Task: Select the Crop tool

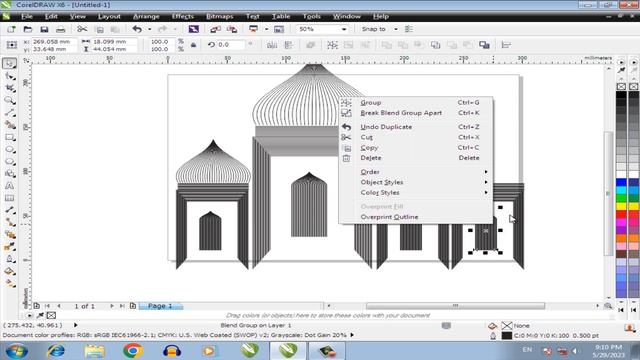Action: [10, 89]
